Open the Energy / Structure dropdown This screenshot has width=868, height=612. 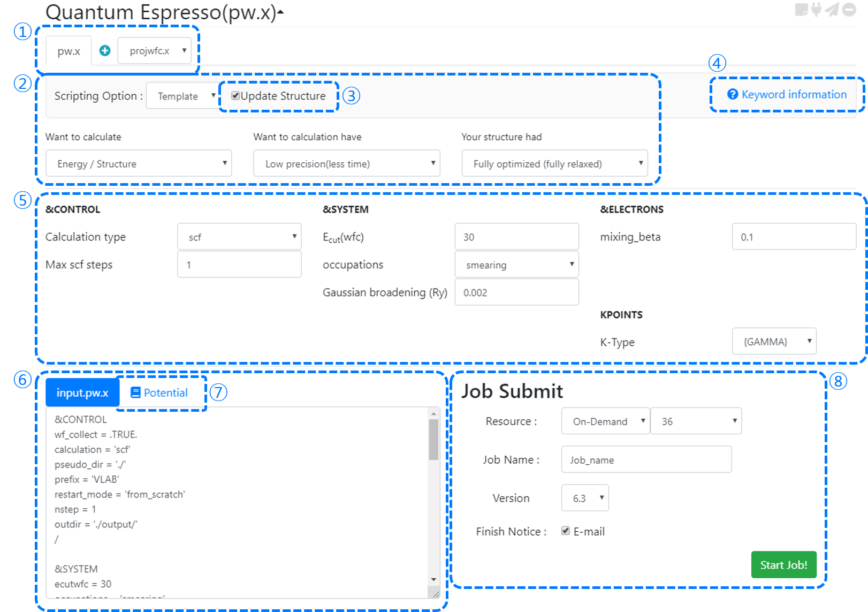coord(139,163)
